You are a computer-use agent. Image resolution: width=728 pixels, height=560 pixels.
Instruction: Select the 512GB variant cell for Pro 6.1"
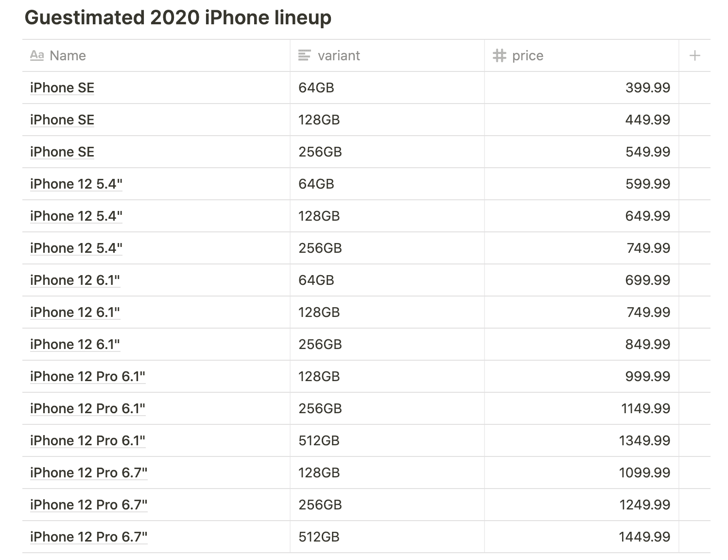tap(387, 440)
